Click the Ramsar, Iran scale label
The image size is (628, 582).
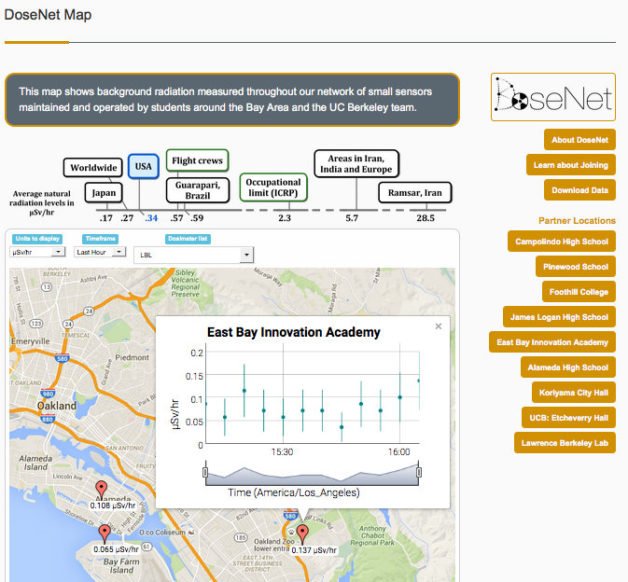[415, 193]
